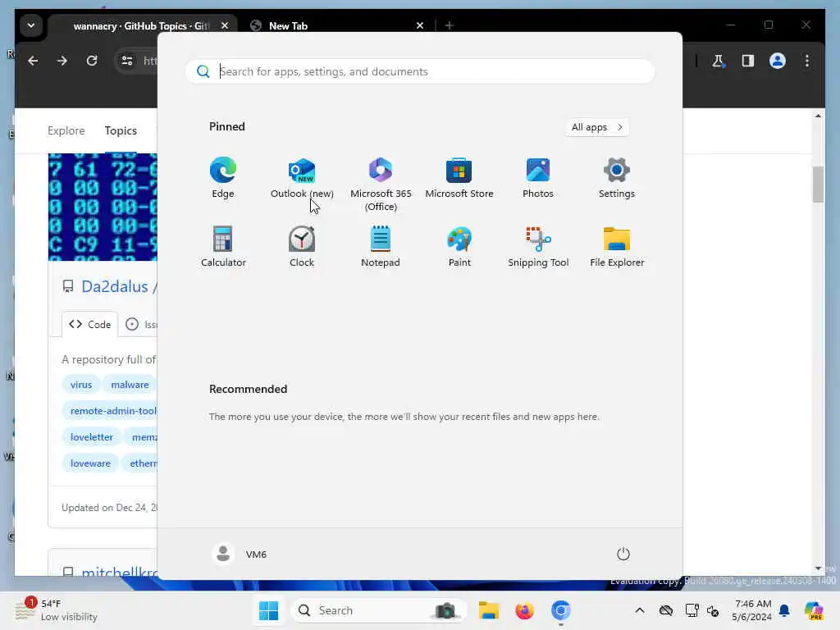Focus the Start menu search field

(420, 71)
